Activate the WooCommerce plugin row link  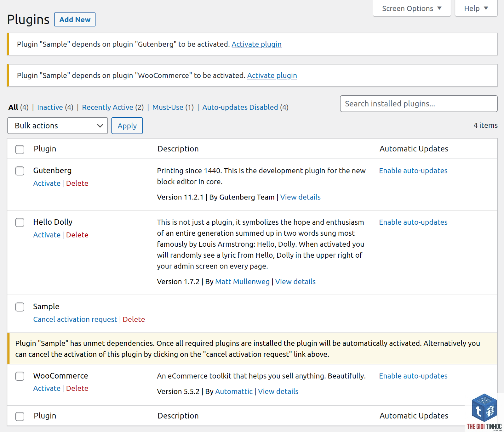pyautogui.click(x=47, y=388)
